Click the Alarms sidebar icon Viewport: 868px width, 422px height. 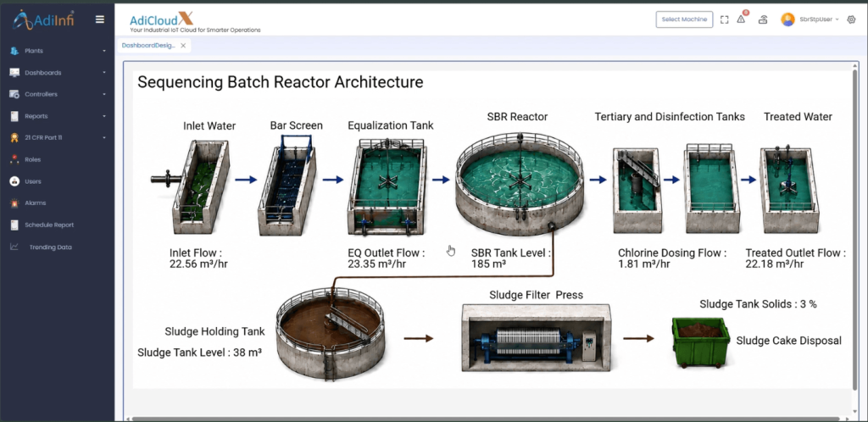(14, 203)
